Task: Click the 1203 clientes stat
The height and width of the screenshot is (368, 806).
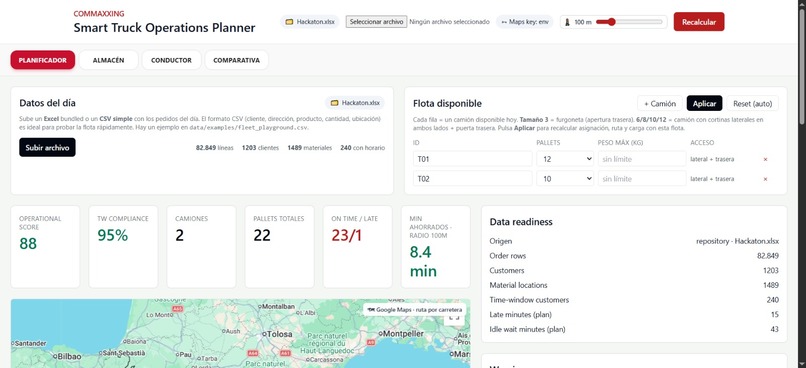Action: tap(260, 148)
